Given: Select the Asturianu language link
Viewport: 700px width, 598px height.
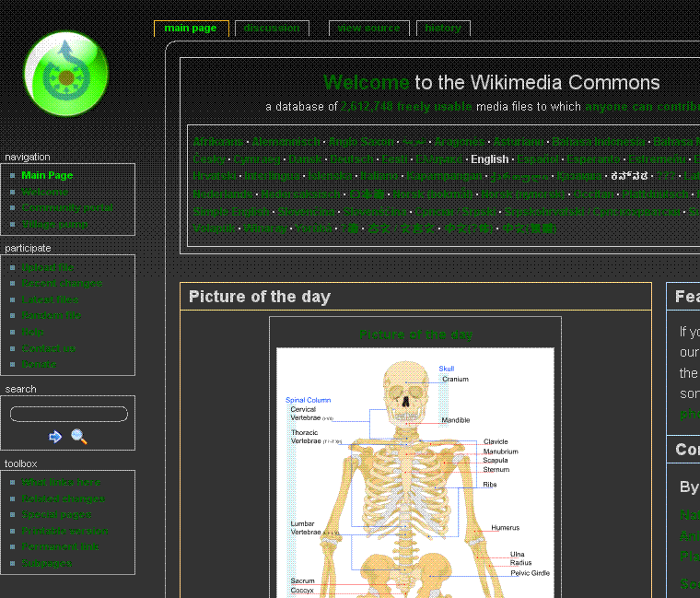Looking at the screenshot, I should tap(518, 142).
